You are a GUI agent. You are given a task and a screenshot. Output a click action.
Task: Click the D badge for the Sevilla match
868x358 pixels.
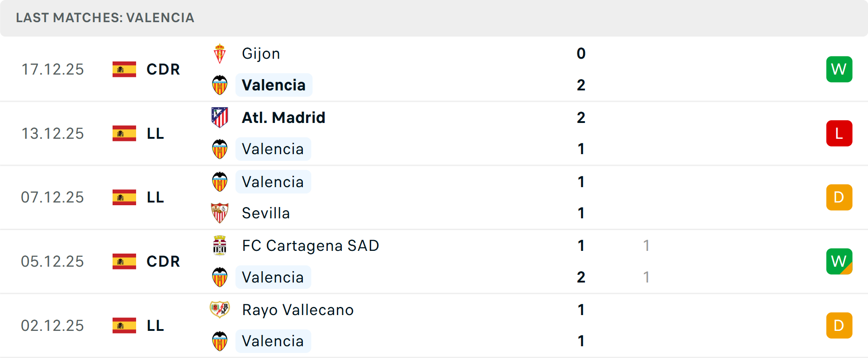pyautogui.click(x=839, y=198)
